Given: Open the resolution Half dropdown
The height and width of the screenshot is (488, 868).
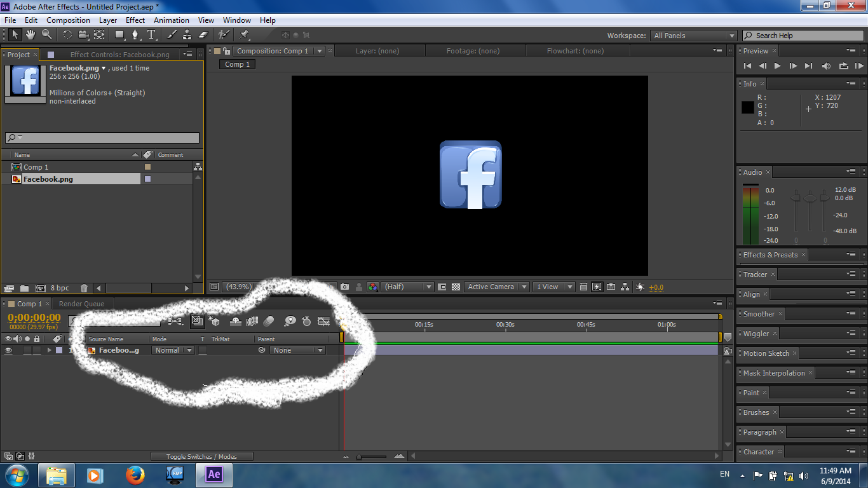Looking at the screenshot, I should pyautogui.click(x=408, y=287).
